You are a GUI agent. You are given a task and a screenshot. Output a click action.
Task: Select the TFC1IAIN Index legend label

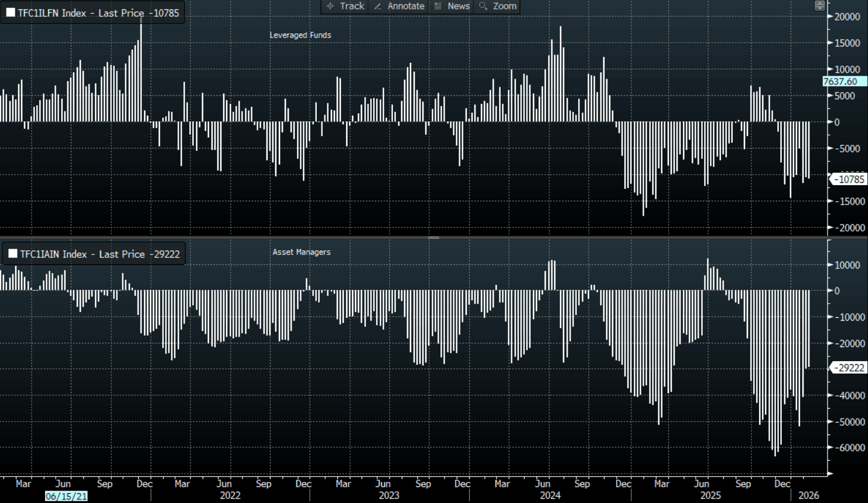coord(100,254)
